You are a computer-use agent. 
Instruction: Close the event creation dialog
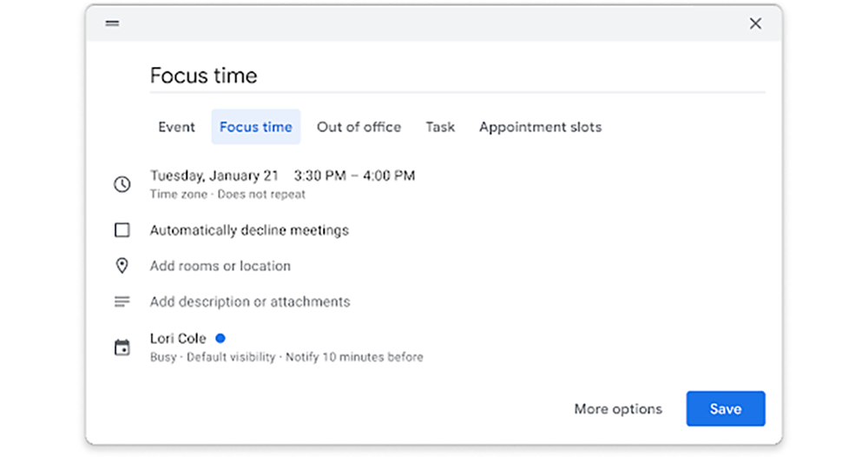(755, 23)
